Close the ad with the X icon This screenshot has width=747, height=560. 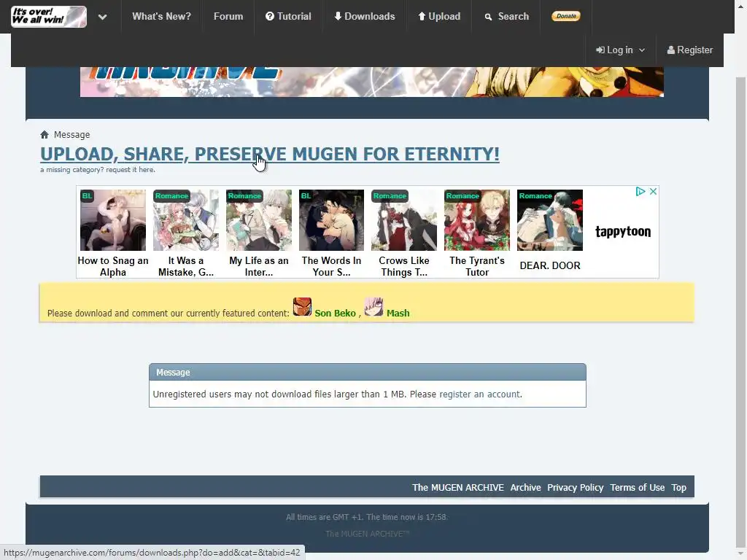(653, 192)
